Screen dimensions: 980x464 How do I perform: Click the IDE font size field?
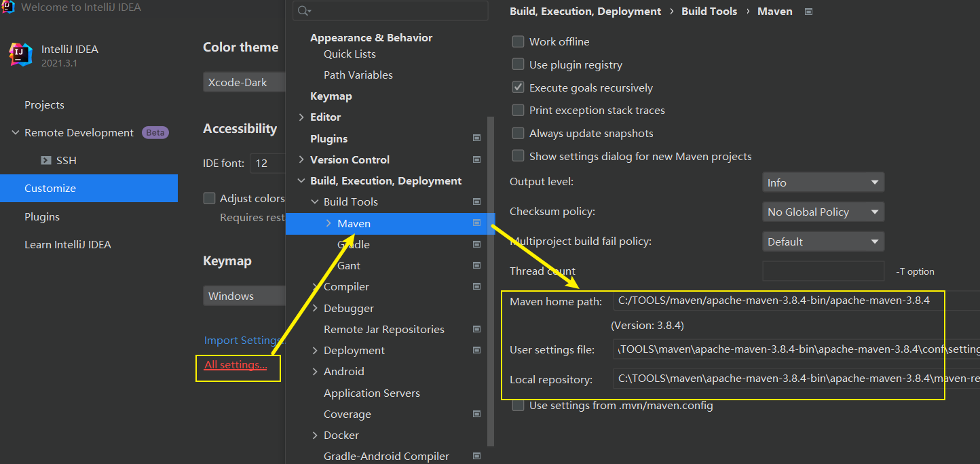[x=267, y=163]
